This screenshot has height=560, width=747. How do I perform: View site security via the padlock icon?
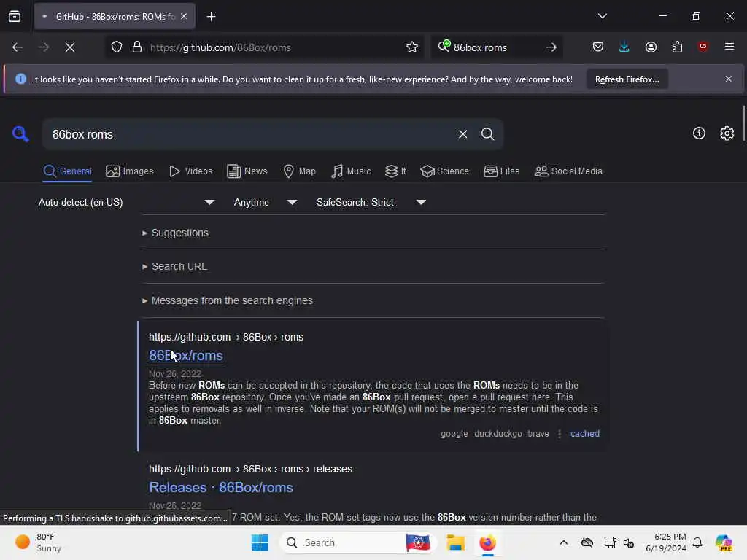pos(137,47)
